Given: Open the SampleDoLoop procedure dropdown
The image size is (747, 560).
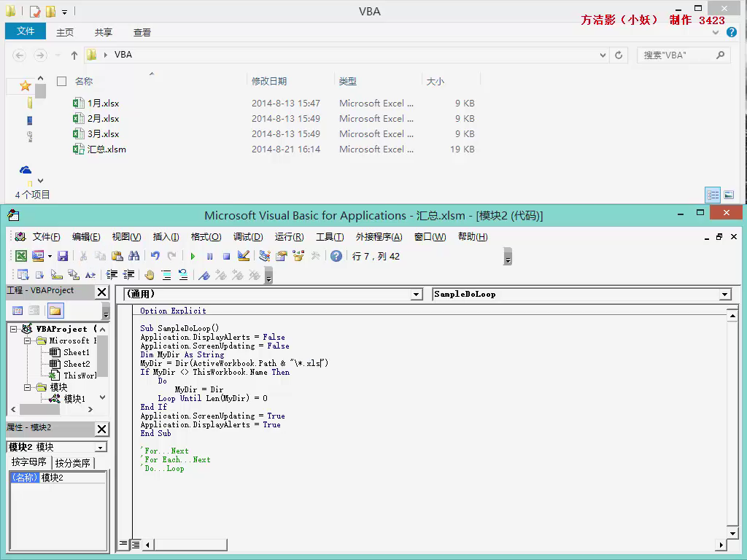Looking at the screenshot, I should pos(724,295).
